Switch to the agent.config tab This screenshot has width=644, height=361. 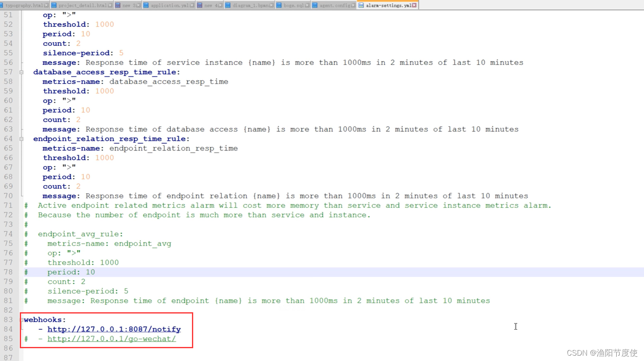(334, 5)
